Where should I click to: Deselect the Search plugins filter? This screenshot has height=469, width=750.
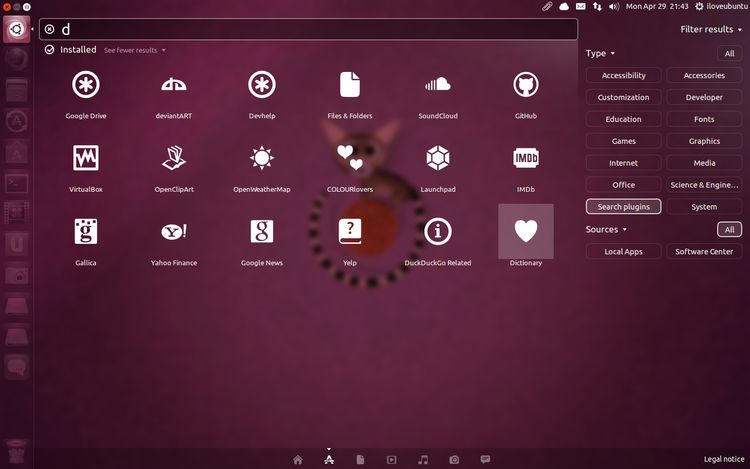tap(623, 207)
